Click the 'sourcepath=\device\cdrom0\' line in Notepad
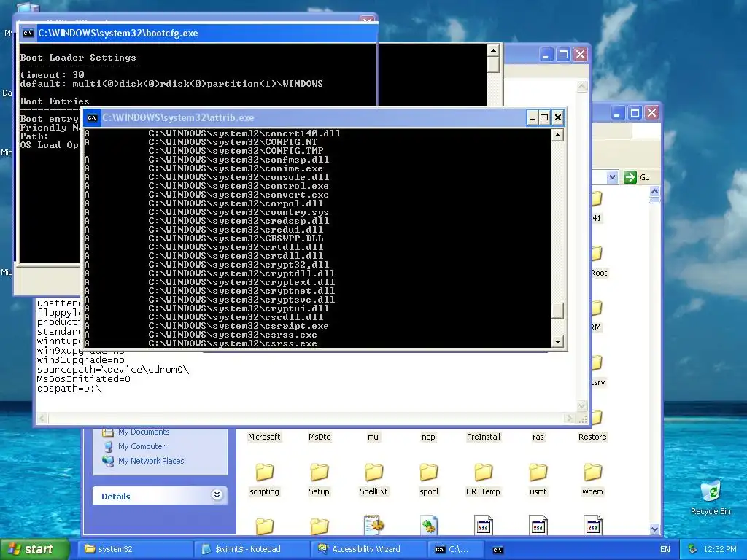This screenshot has height=560, width=747. tap(113, 370)
